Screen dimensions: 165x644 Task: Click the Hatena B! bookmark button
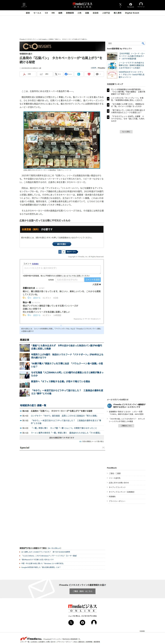pyautogui.click(x=79, y=74)
